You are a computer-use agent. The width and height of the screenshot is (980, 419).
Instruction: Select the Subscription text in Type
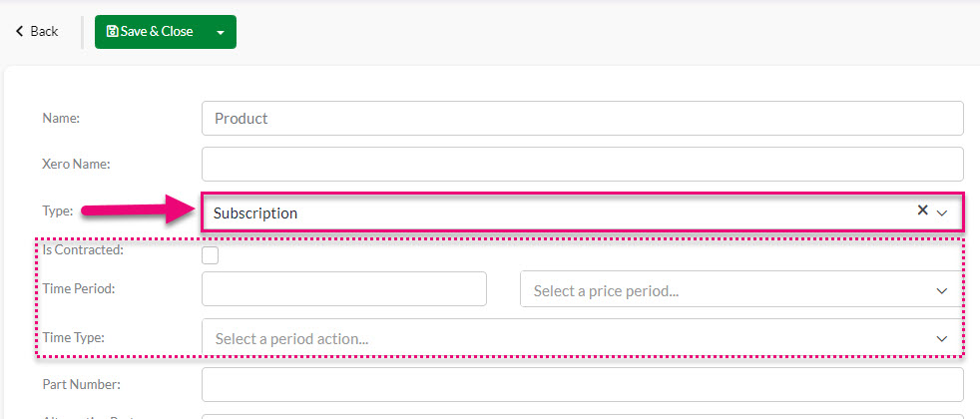255,213
